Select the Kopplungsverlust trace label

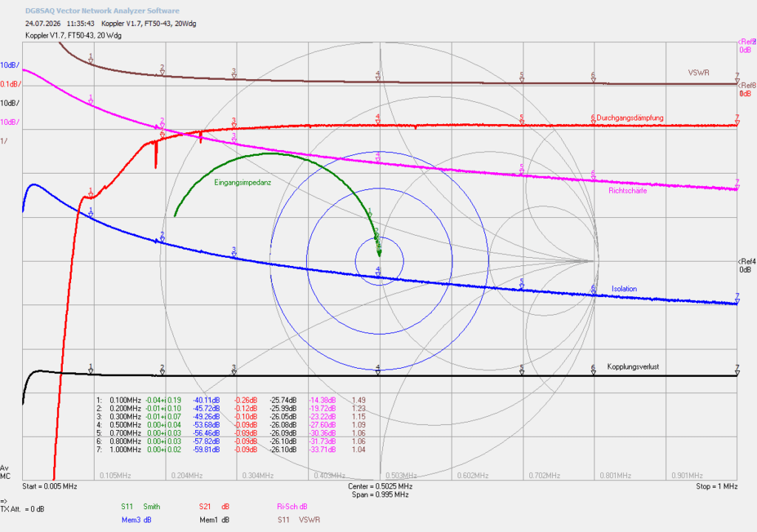click(633, 367)
